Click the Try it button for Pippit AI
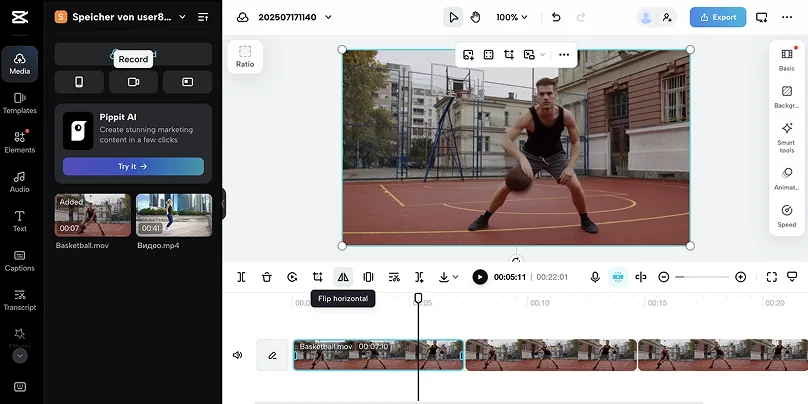This screenshot has width=808, height=404. point(133,166)
